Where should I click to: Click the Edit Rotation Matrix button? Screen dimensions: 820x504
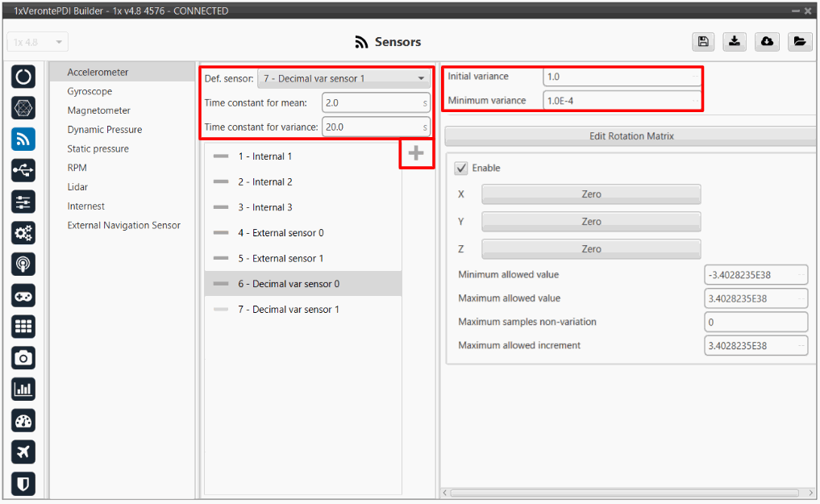click(631, 136)
